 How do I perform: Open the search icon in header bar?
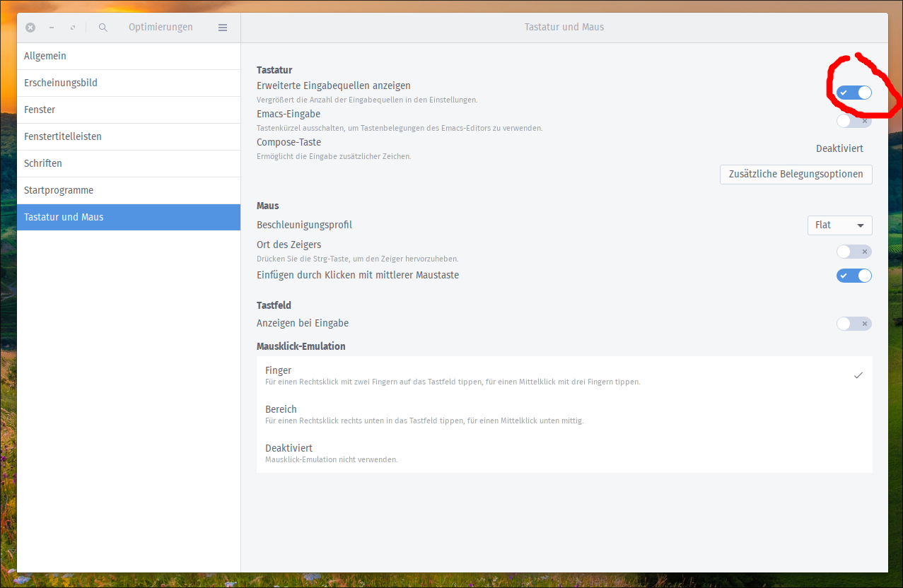pyautogui.click(x=103, y=28)
